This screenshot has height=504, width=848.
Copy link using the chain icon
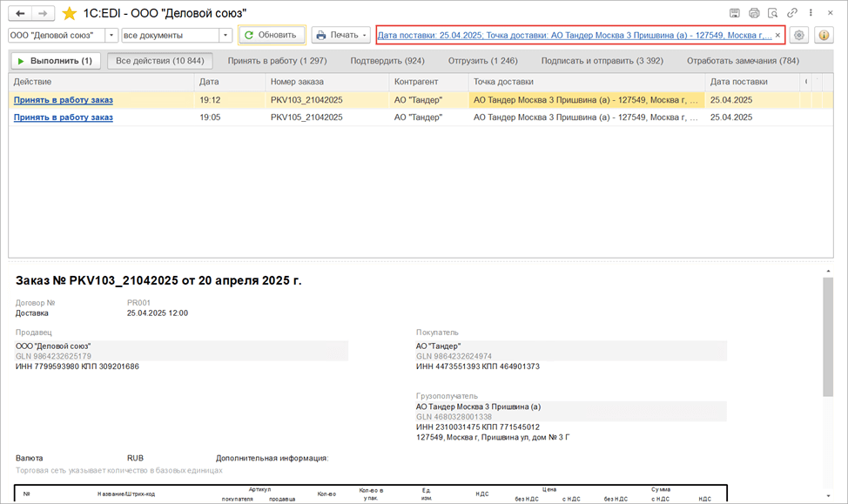point(792,13)
